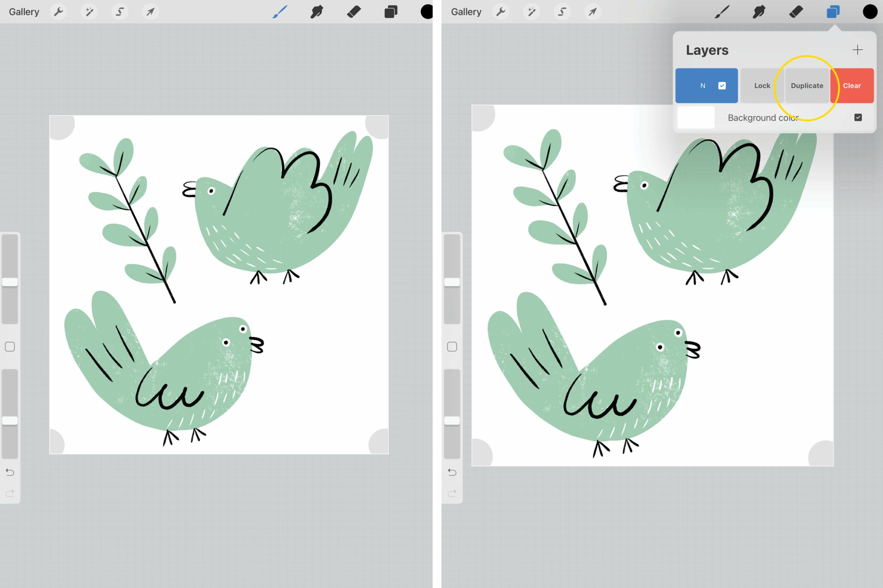Lock the selected layer
This screenshot has width=883, height=588.
pos(762,86)
